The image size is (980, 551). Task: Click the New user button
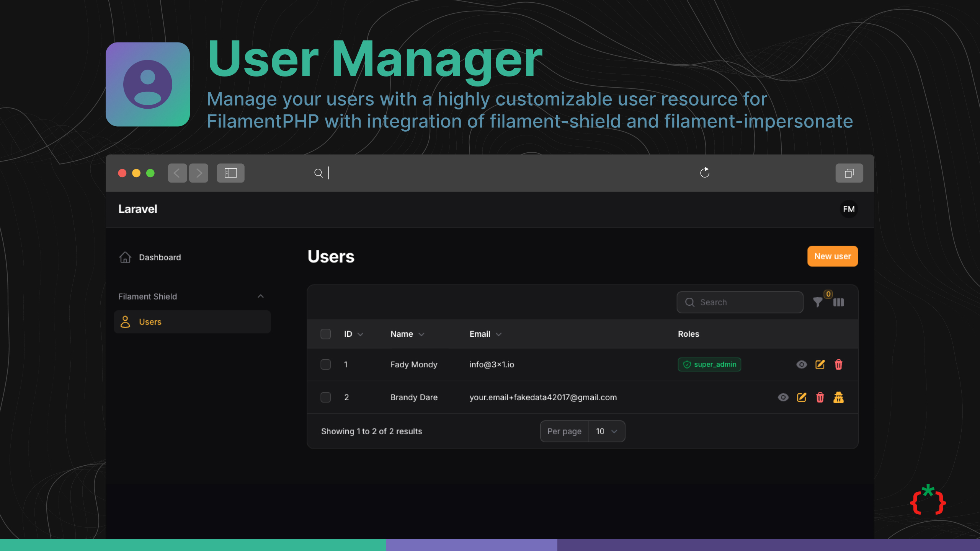[x=833, y=256]
